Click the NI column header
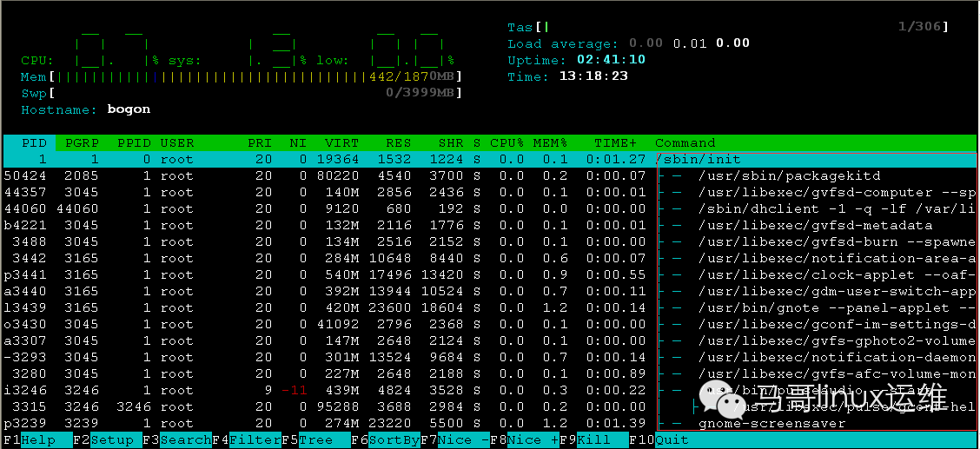The image size is (980, 449). [x=298, y=143]
